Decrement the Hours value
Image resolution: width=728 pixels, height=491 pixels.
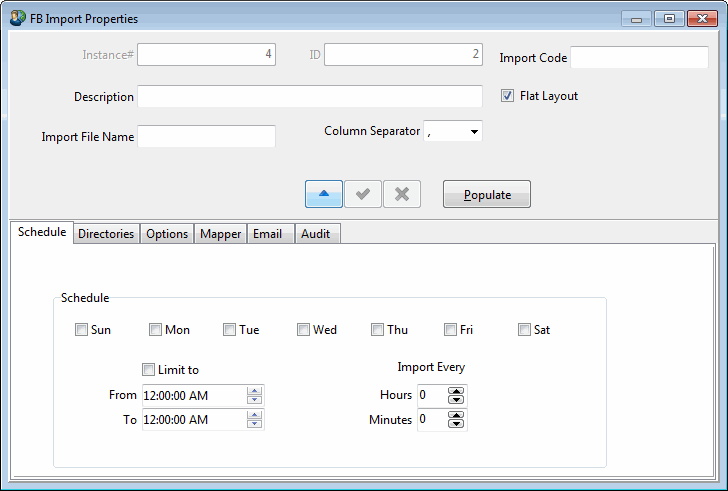pyautogui.click(x=456, y=400)
